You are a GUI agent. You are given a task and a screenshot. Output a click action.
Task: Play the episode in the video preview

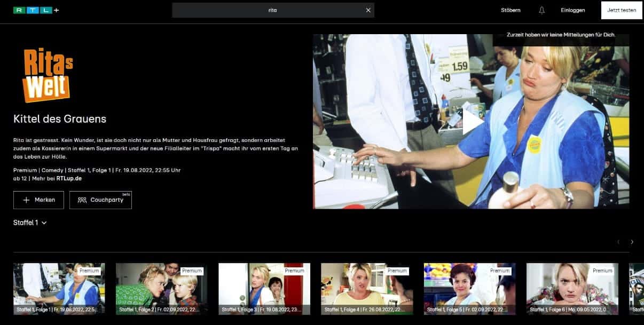pyautogui.click(x=472, y=122)
